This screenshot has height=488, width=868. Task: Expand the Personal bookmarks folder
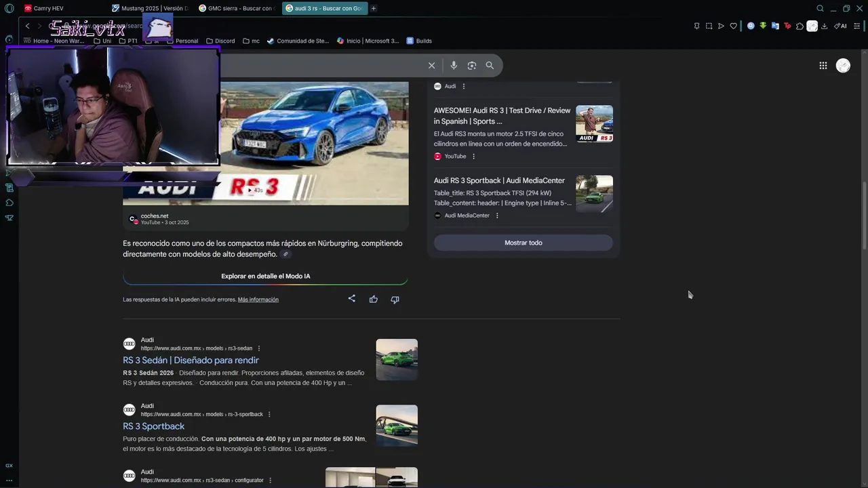[182, 41]
